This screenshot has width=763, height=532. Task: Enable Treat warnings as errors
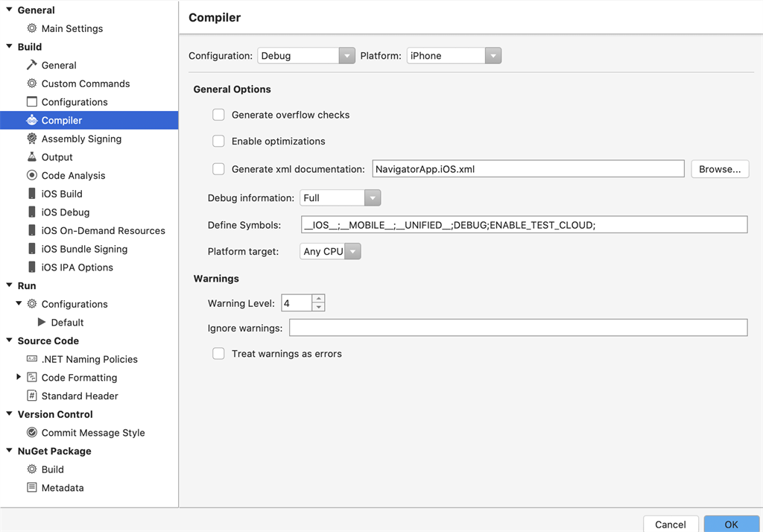point(218,354)
